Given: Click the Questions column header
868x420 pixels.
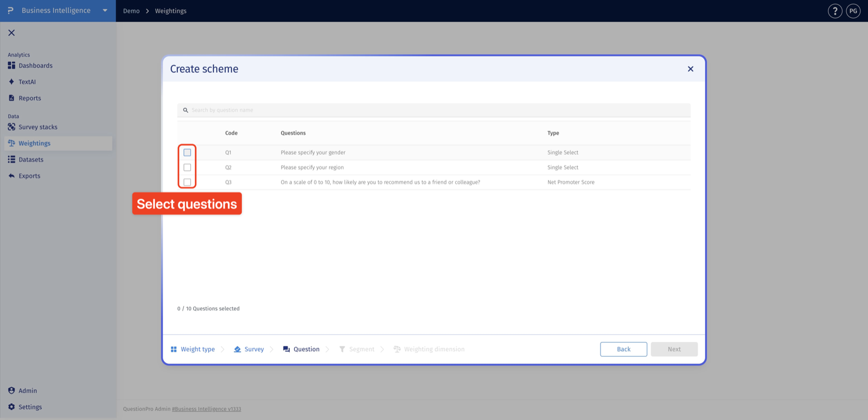Looking at the screenshot, I should [x=293, y=133].
